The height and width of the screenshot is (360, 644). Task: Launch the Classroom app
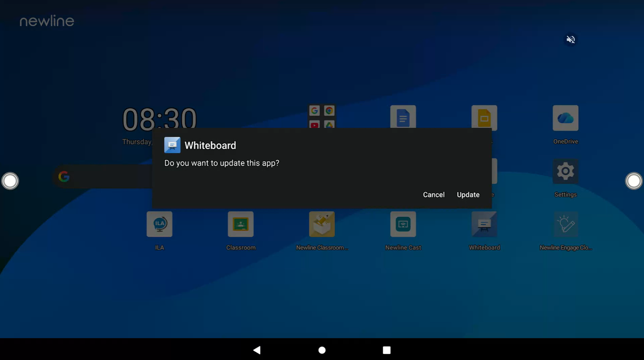(241, 224)
